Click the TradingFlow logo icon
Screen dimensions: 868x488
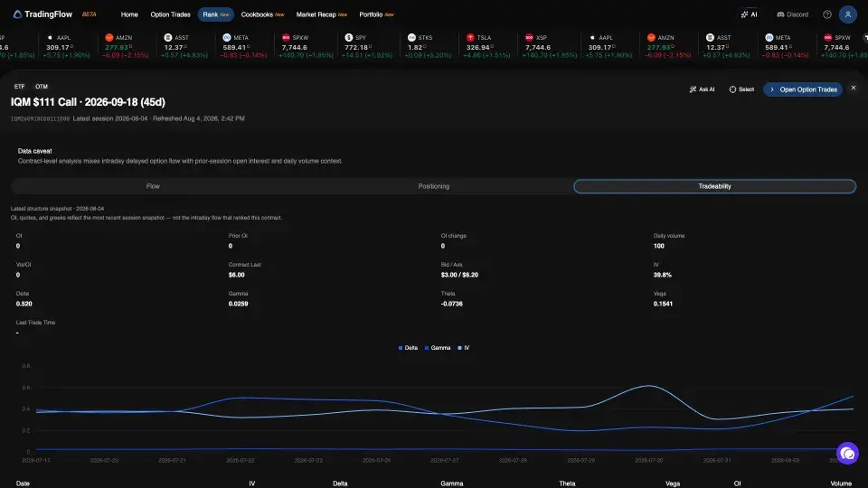tap(17, 14)
